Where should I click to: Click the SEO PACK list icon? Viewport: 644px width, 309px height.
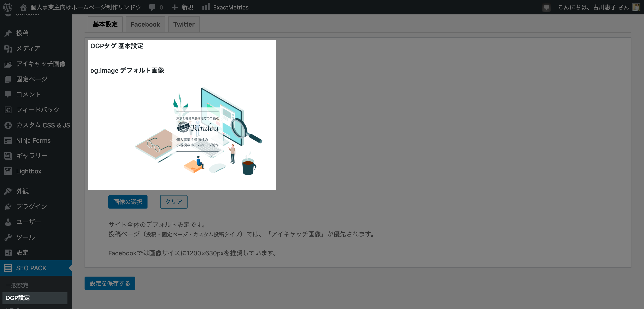[x=8, y=268]
